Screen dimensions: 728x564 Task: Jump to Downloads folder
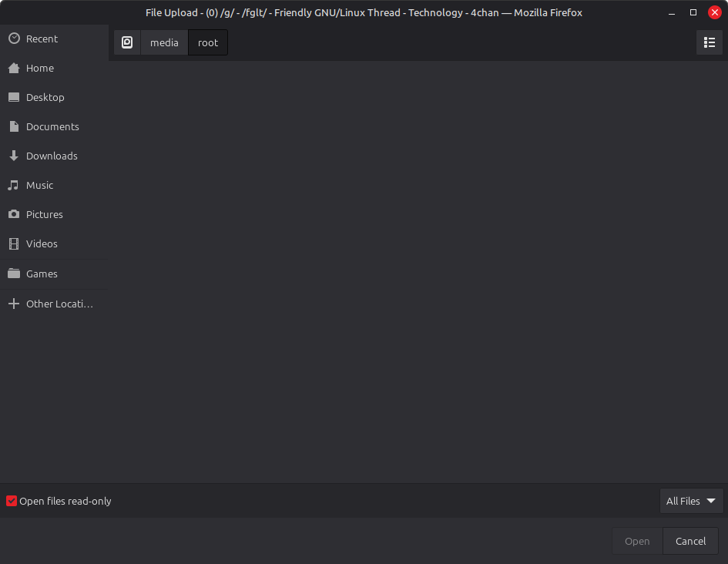(54, 156)
